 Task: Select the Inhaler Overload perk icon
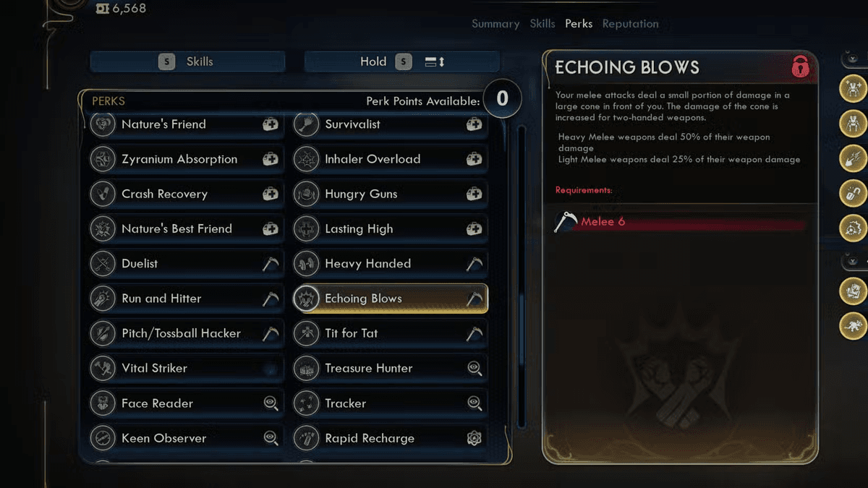307,159
